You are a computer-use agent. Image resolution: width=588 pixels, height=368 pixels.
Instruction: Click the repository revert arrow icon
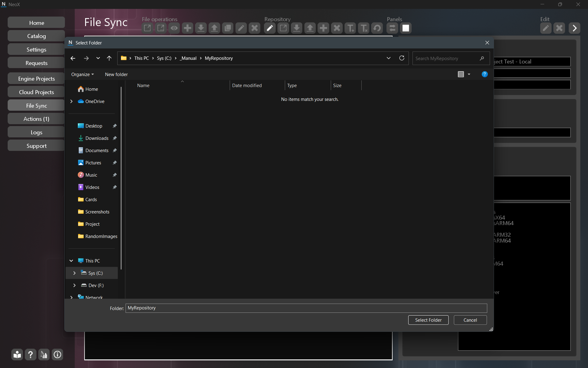pyautogui.click(x=377, y=28)
